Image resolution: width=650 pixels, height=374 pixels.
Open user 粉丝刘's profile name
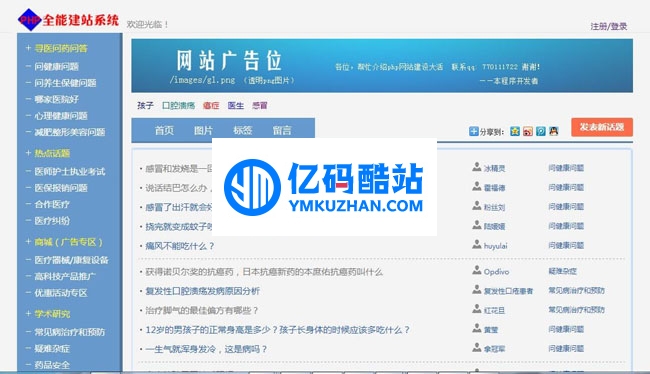pyautogui.click(x=494, y=207)
